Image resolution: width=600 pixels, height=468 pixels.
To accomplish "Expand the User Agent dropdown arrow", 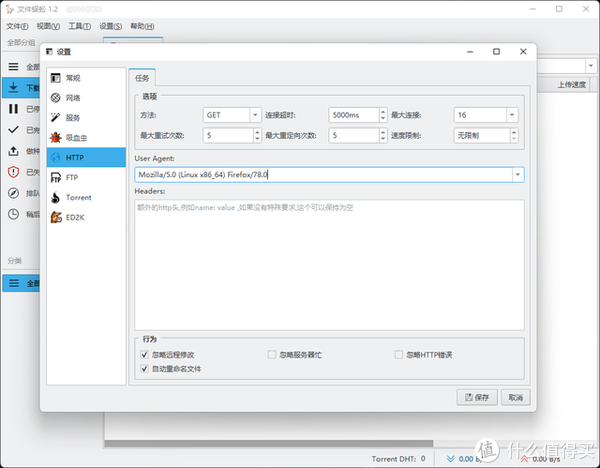I will (x=518, y=174).
